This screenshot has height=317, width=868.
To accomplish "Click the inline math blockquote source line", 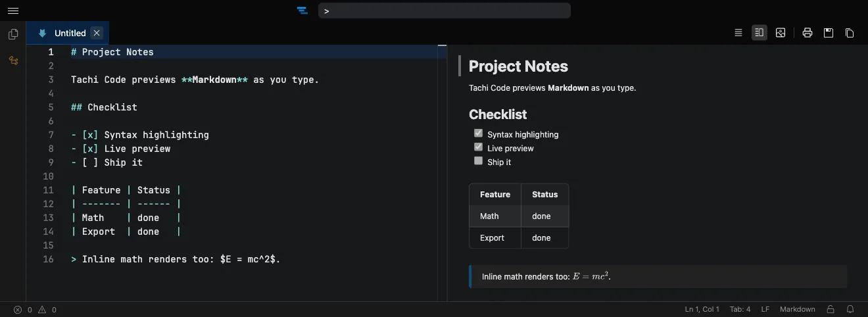I will (176, 259).
